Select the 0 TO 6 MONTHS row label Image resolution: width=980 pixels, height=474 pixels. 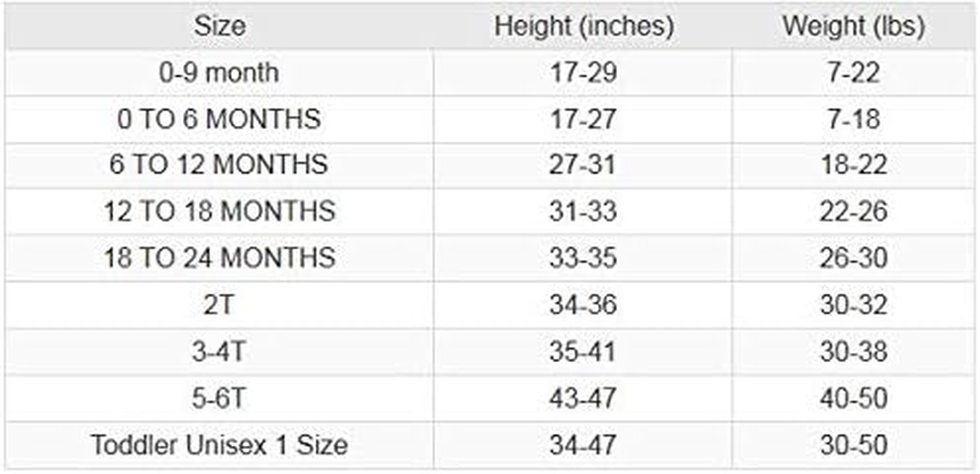(x=219, y=119)
